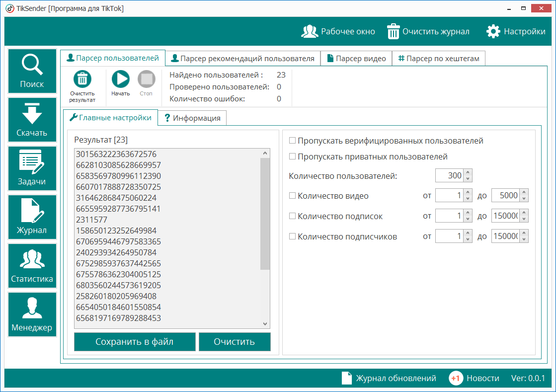Select result row 158650123252649984

(116, 231)
